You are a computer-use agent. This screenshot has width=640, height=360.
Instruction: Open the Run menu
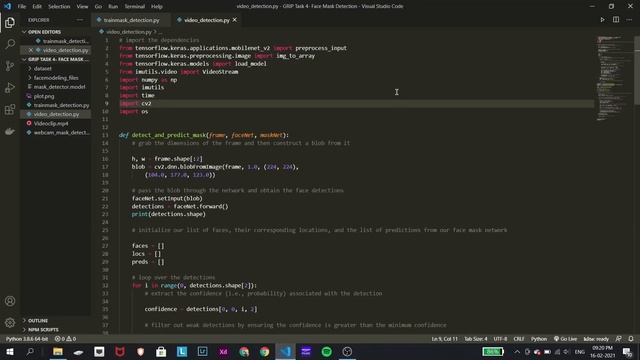click(x=113, y=7)
